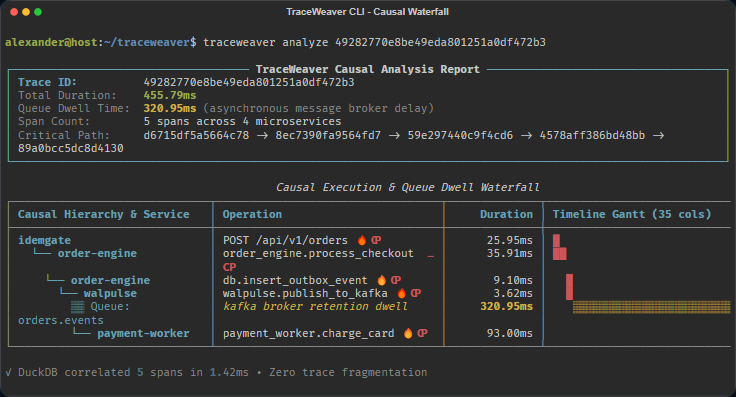This screenshot has width=736, height=397.
Task: Click the 93.00ms duration cell
Action: point(509,333)
